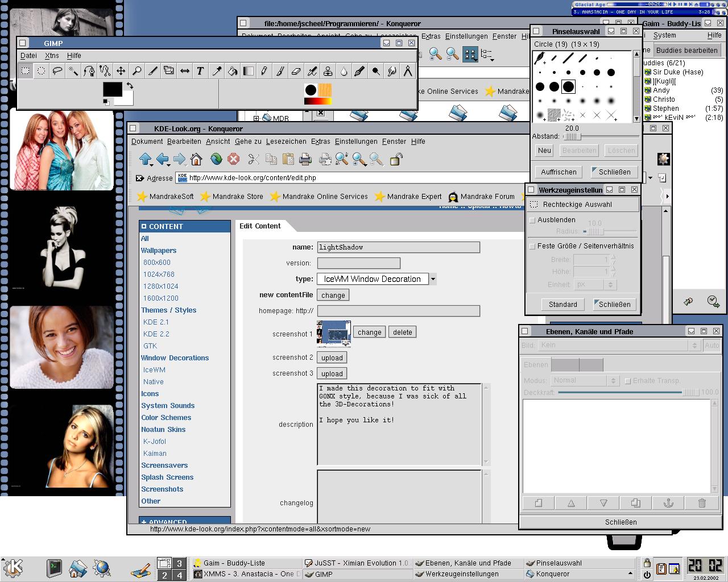Reload the KDE-Look page in Konqueror
This screenshot has height=582, width=728.
pos(216,159)
